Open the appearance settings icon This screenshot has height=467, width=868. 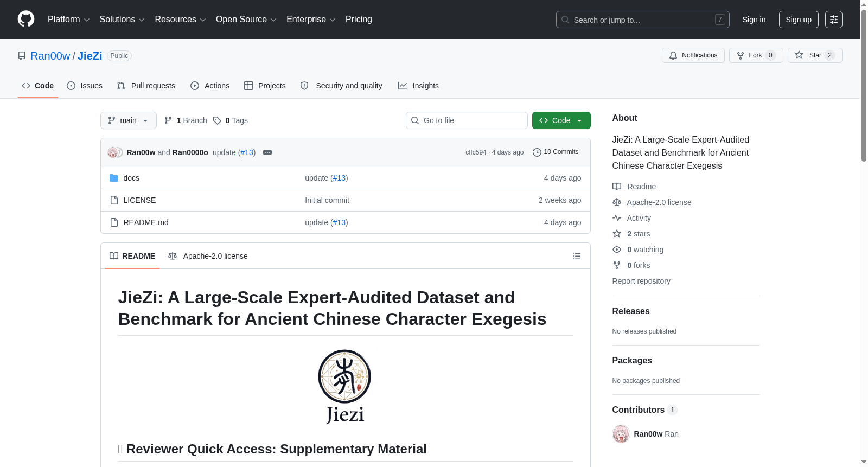coord(834,20)
